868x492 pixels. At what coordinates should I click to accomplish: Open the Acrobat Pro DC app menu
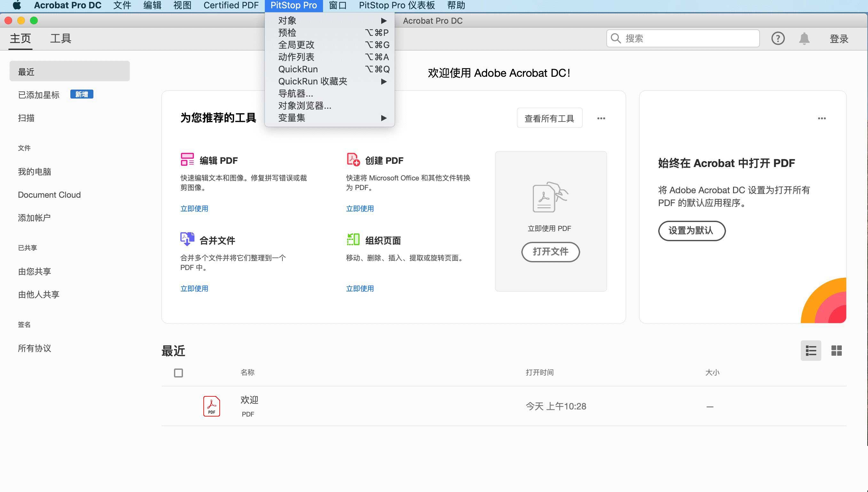click(x=67, y=5)
